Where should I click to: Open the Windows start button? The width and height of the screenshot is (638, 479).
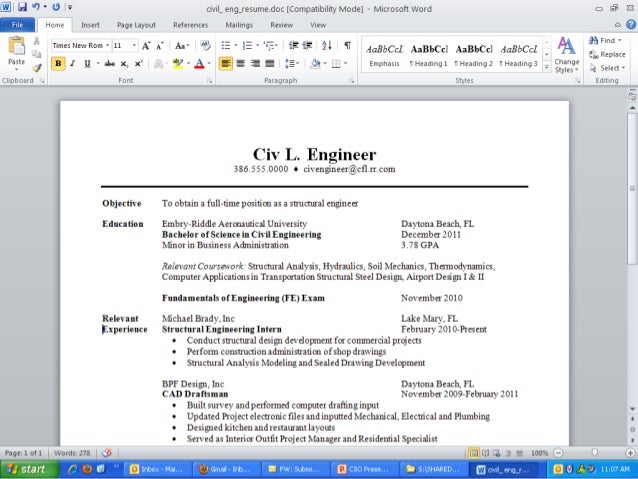pos(29,469)
